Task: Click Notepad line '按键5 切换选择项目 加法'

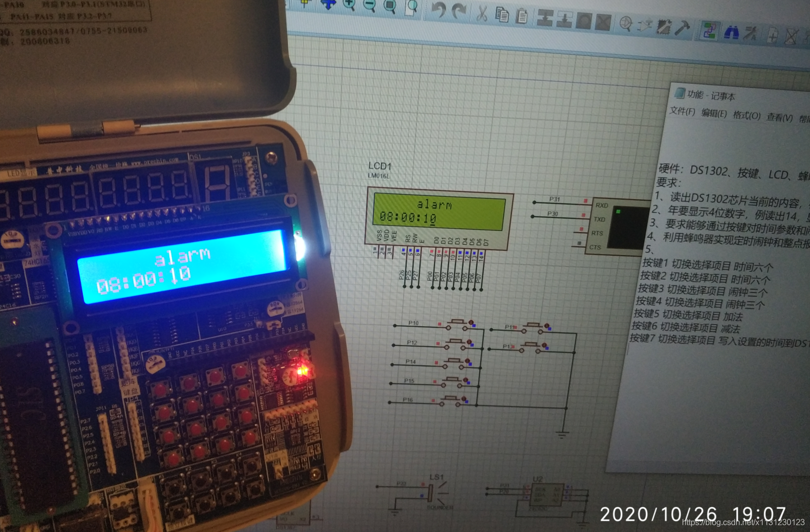Action: click(689, 316)
